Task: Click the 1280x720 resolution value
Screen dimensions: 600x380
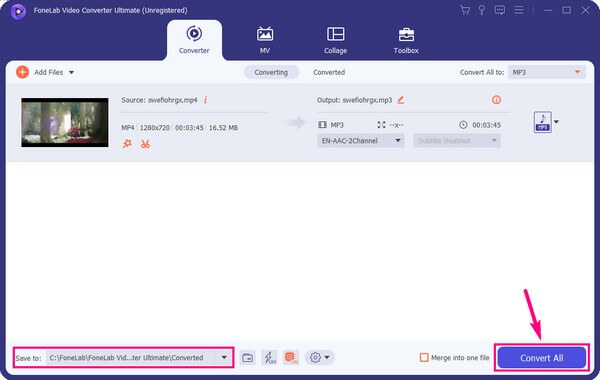Action: pos(155,128)
